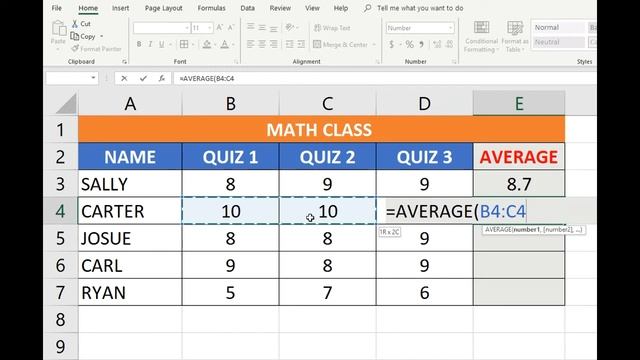
Task: Expand the Name Box dropdown arrow
Action: click(x=93, y=78)
